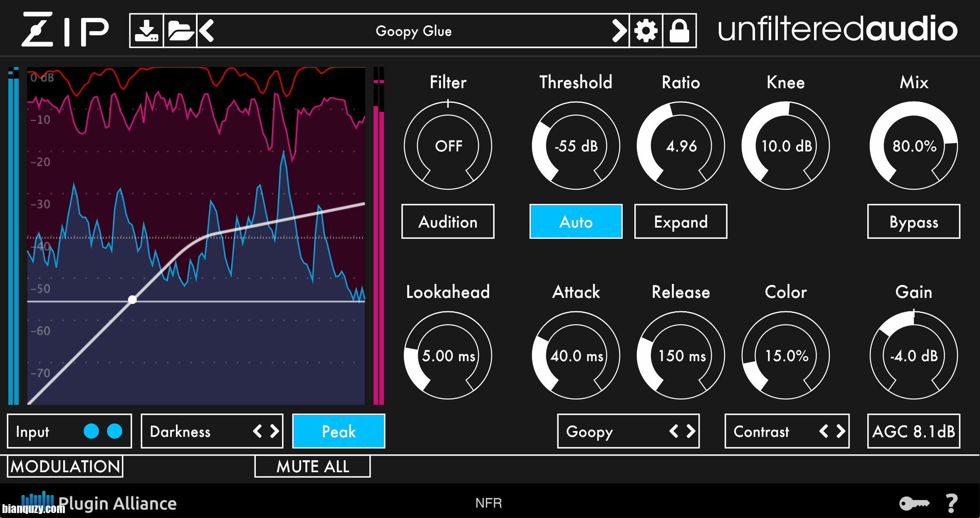Open the Contrast color selector
980x518 pixels.
click(787, 431)
